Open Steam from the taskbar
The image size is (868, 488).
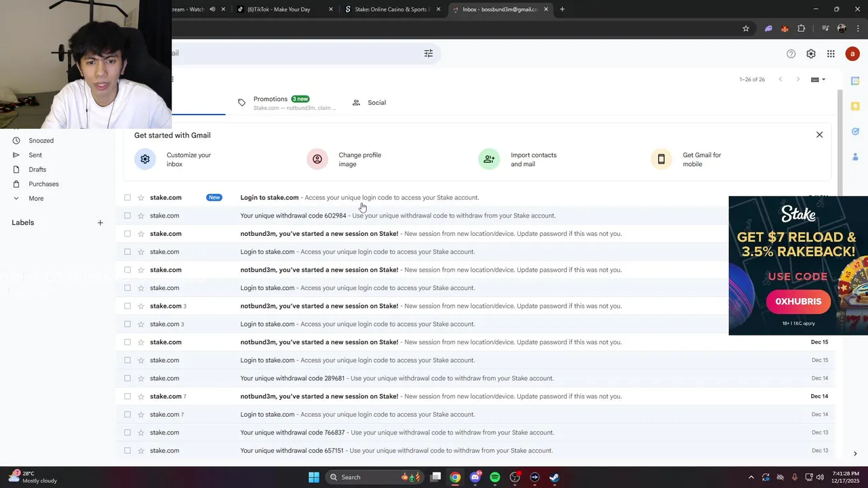click(554, 477)
